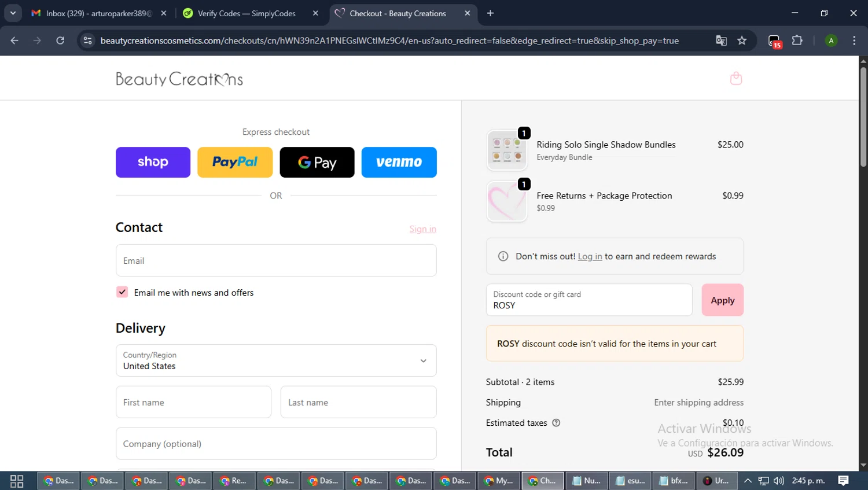868x490 pixels.
Task: Click the First name field
Action: tap(193, 402)
